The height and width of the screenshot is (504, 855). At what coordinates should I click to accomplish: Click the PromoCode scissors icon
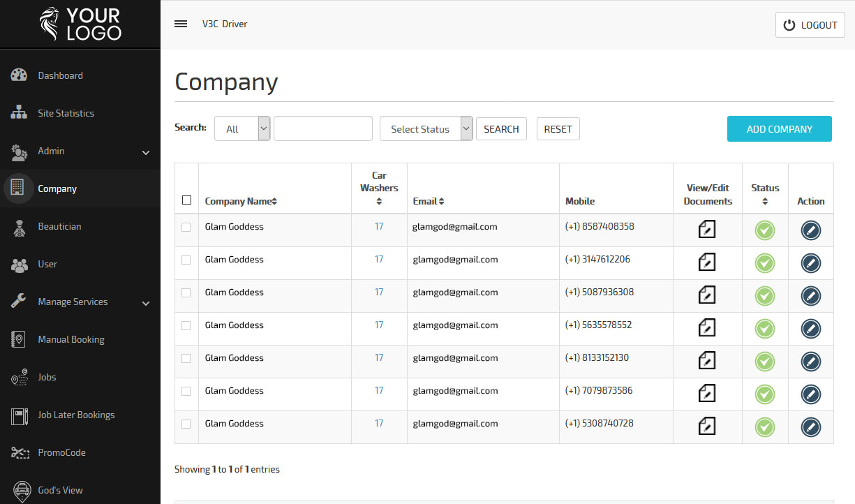[19, 452]
